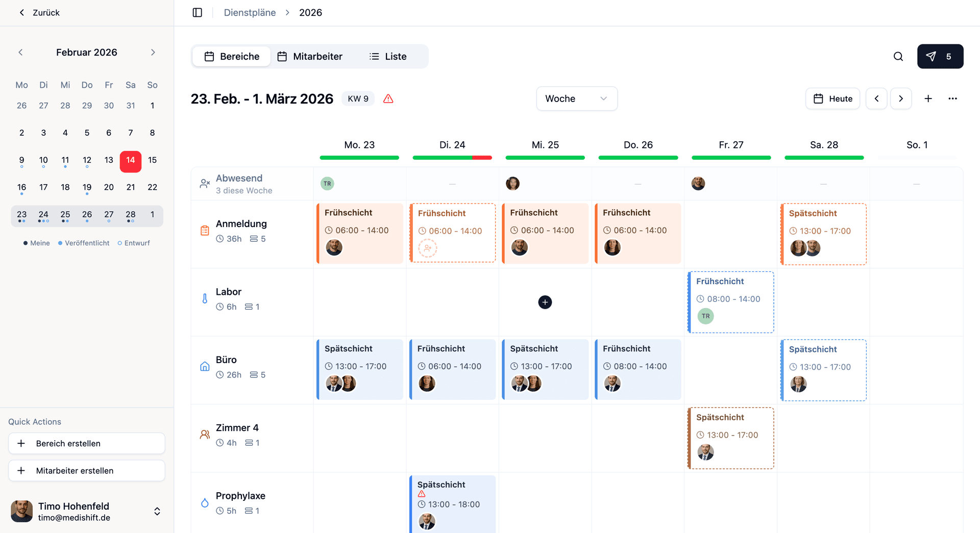
Task: Open the Woche view dropdown
Action: (x=576, y=98)
